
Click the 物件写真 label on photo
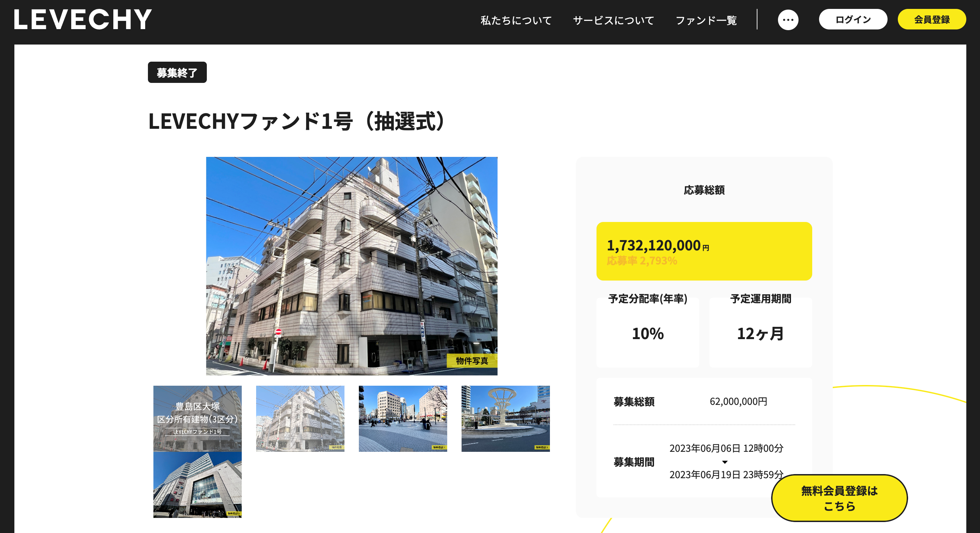click(x=472, y=361)
